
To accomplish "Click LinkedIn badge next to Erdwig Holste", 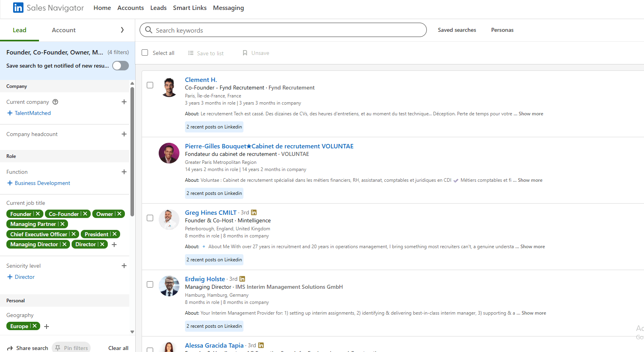I will pos(242,279).
